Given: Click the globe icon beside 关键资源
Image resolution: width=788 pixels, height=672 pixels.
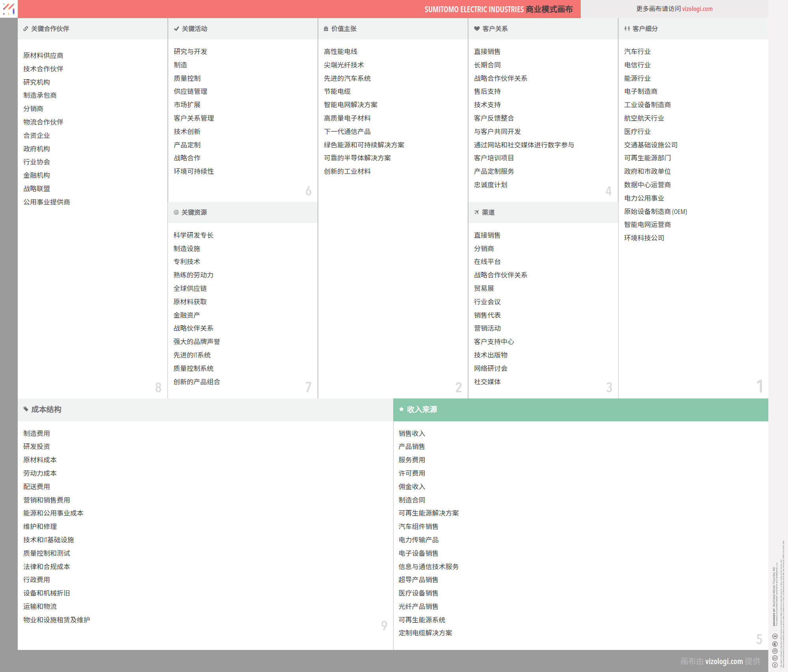Looking at the screenshot, I should click(176, 212).
